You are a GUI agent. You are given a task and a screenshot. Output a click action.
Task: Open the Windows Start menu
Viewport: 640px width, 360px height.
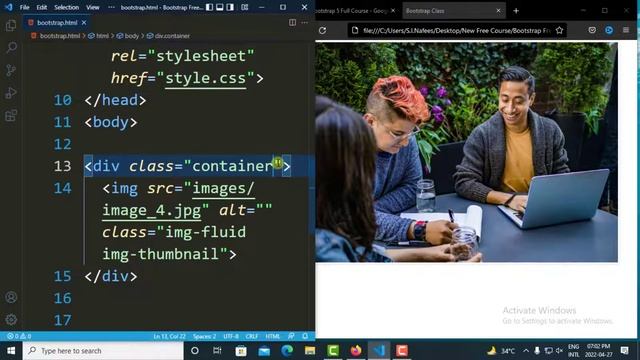(11, 351)
